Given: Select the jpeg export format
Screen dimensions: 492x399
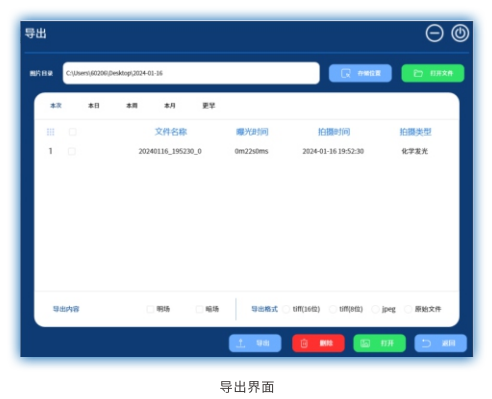Looking at the screenshot, I should 375,309.
